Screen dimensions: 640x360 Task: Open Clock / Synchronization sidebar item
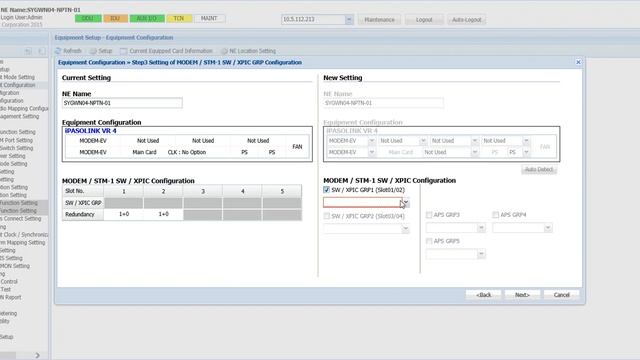pyautogui.click(x=24, y=235)
